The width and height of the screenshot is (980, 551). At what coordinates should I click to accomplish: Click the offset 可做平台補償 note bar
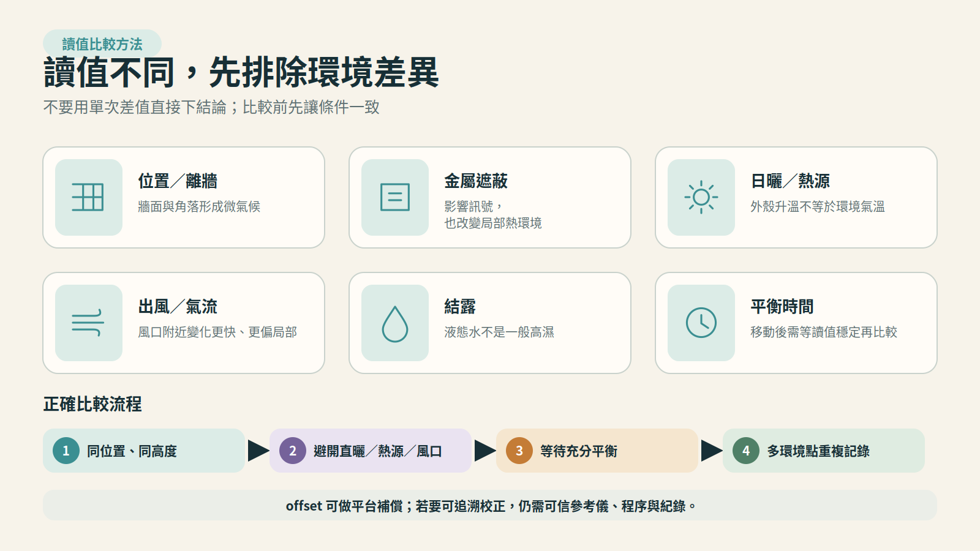click(x=490, y=505)
